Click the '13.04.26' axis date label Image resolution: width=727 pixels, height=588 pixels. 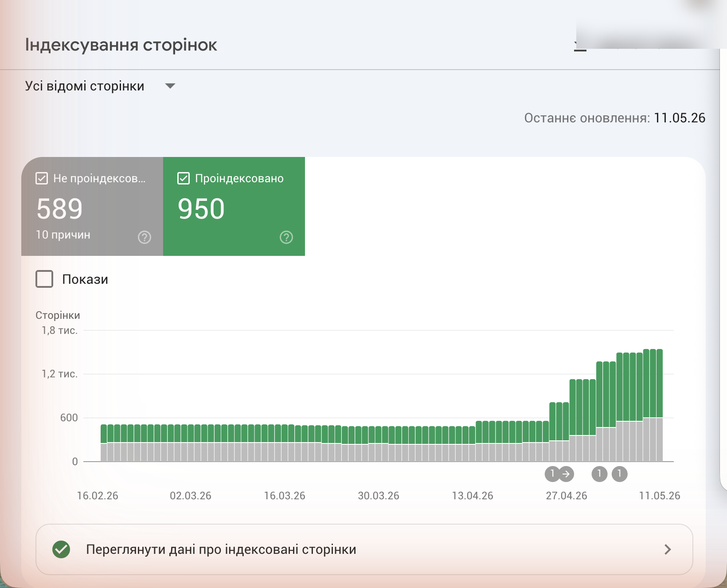[473, 496]
